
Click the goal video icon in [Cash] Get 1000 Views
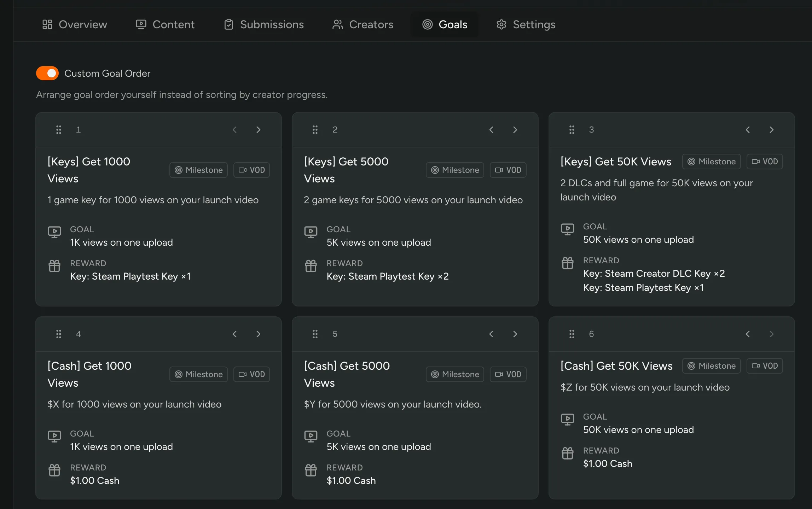point(54,437)
